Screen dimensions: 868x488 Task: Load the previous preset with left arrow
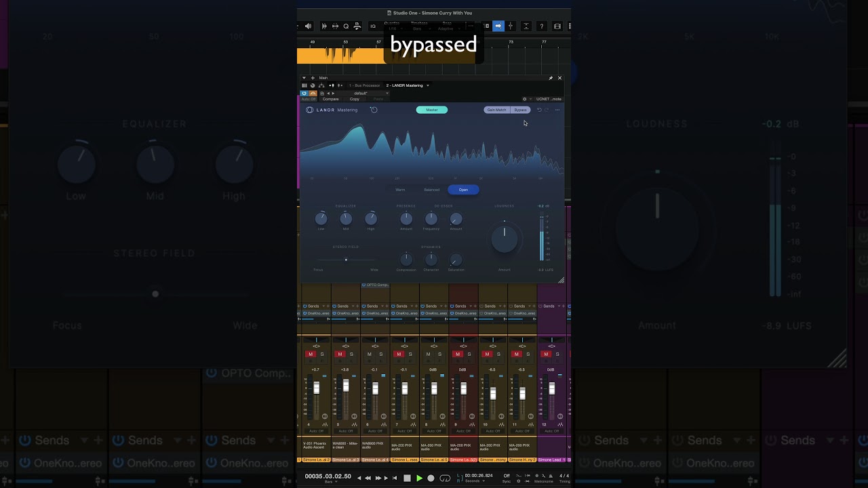pos(328,93)
